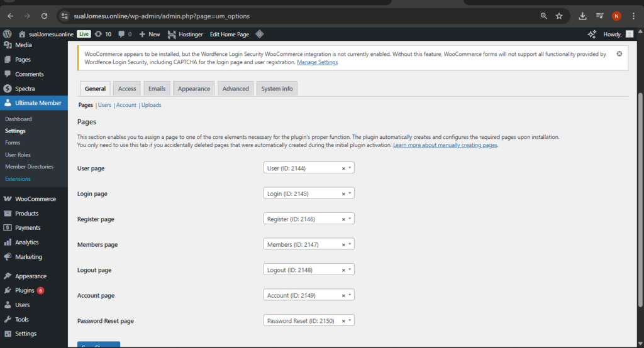This screenshot has height=348, width=644.
Task: Switch to the Appearance settings tab
Action: pos(194,89)
